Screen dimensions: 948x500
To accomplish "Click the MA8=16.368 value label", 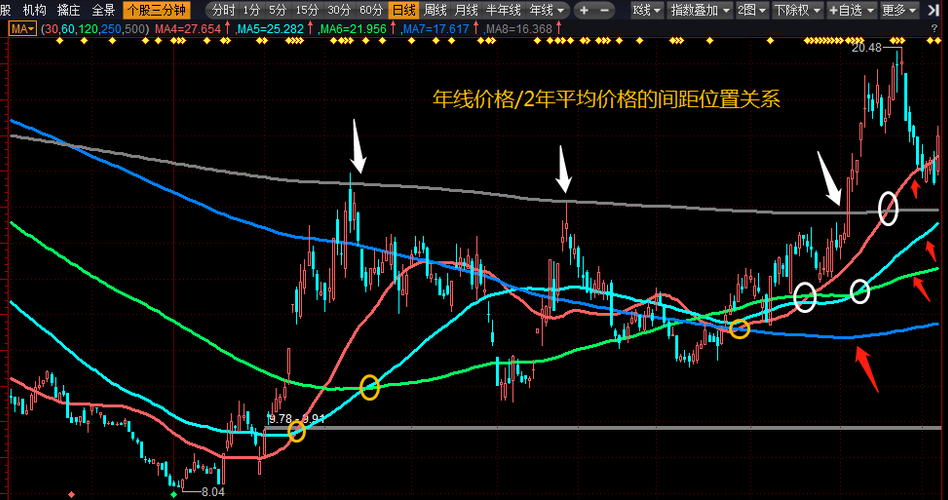I will 519,29.
